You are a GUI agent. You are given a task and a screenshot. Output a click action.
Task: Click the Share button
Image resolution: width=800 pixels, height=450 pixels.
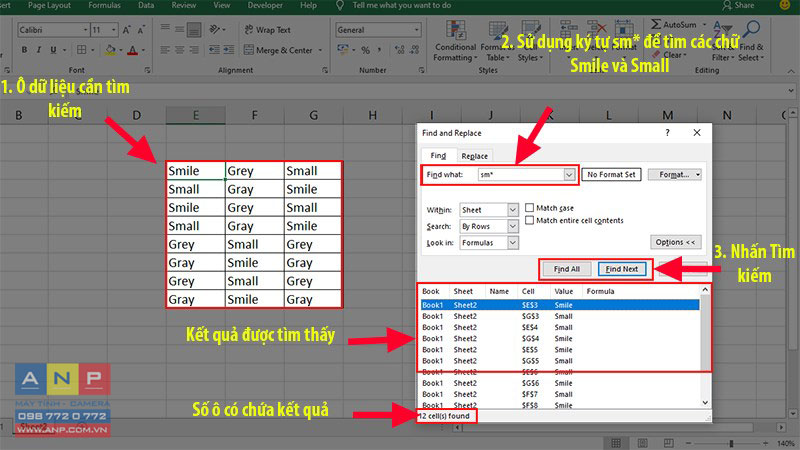[738, 6]
